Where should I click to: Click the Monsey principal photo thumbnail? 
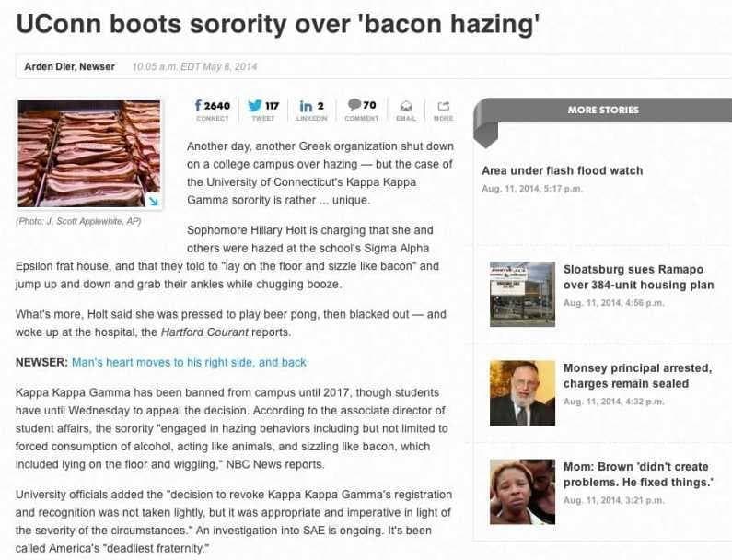[522, 393]
